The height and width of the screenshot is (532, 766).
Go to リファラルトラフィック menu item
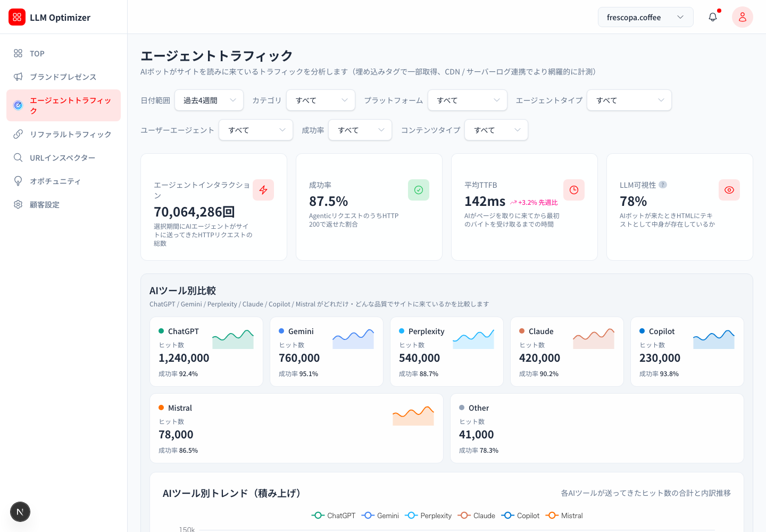coord(64,134)
